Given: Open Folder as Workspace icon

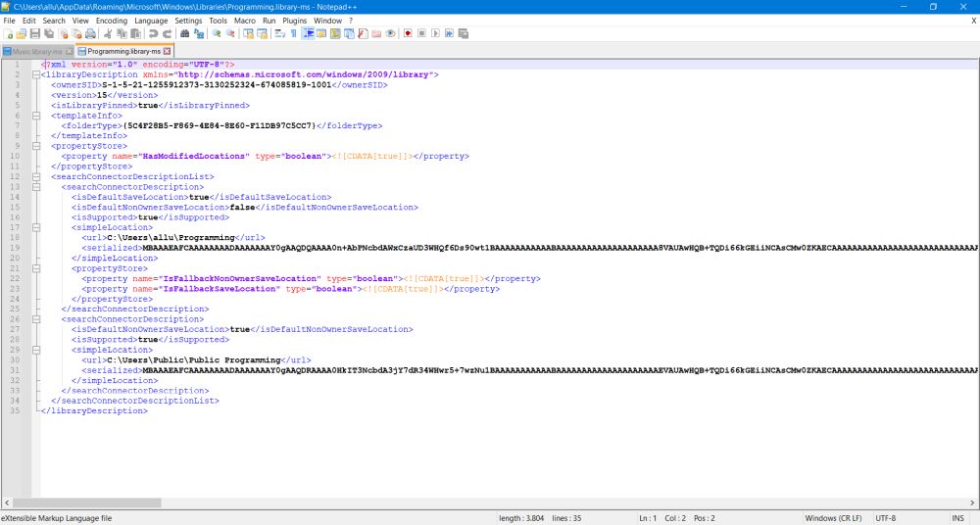Looking at the screenshot, I should click(376, 33).
